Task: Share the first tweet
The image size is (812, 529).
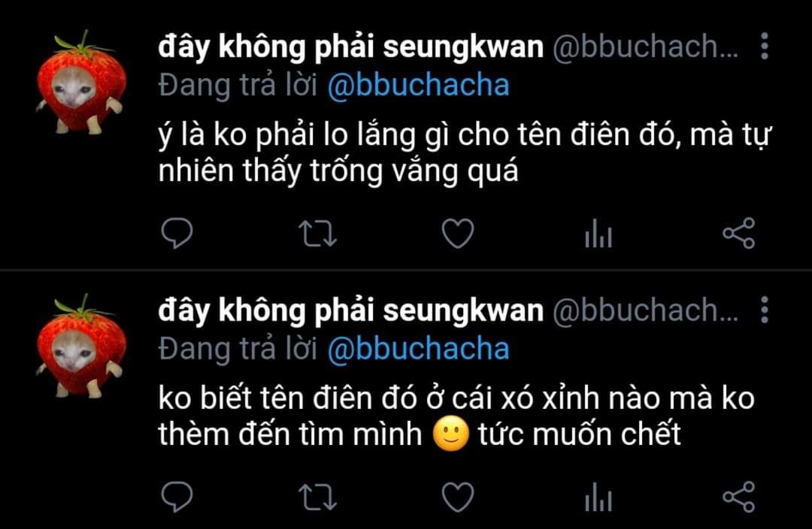Action: click(739, 233)
